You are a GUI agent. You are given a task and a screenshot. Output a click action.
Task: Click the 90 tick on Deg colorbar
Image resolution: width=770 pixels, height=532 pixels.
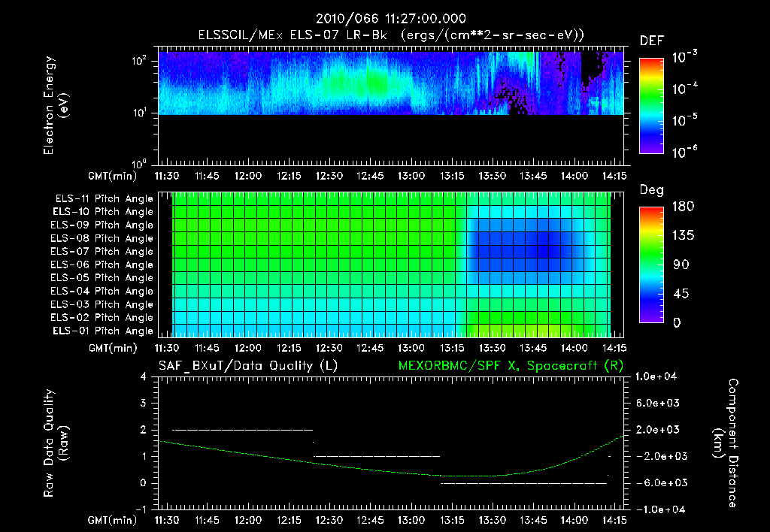pyautogui.click(x=681, y=264)
